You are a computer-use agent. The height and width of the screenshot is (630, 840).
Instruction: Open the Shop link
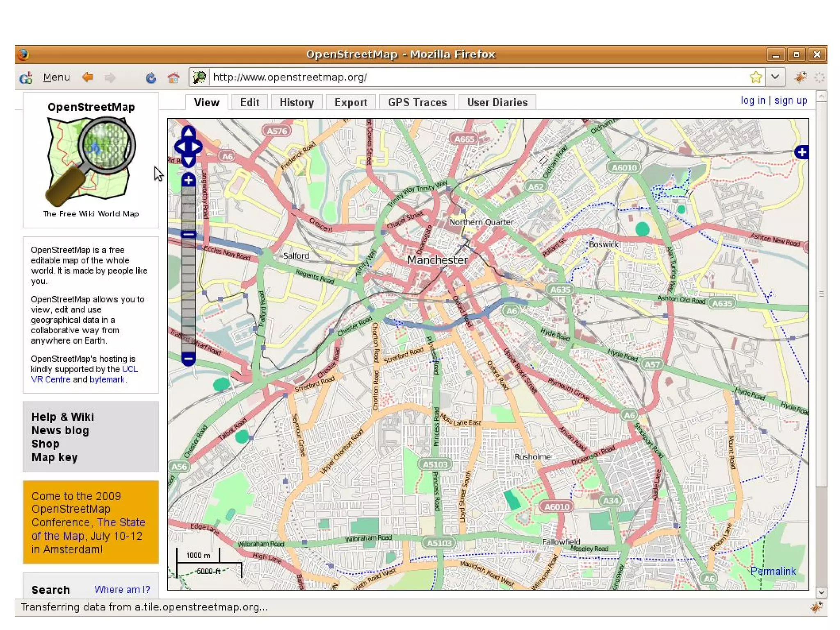(x=45, y=444)
